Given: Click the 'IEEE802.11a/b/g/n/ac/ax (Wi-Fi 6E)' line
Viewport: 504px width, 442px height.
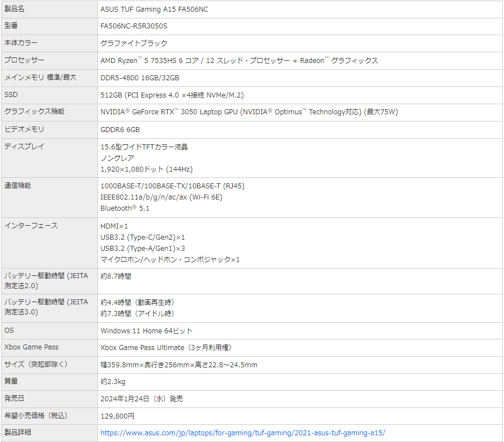Looking at the screenshot, I should 162,197.
